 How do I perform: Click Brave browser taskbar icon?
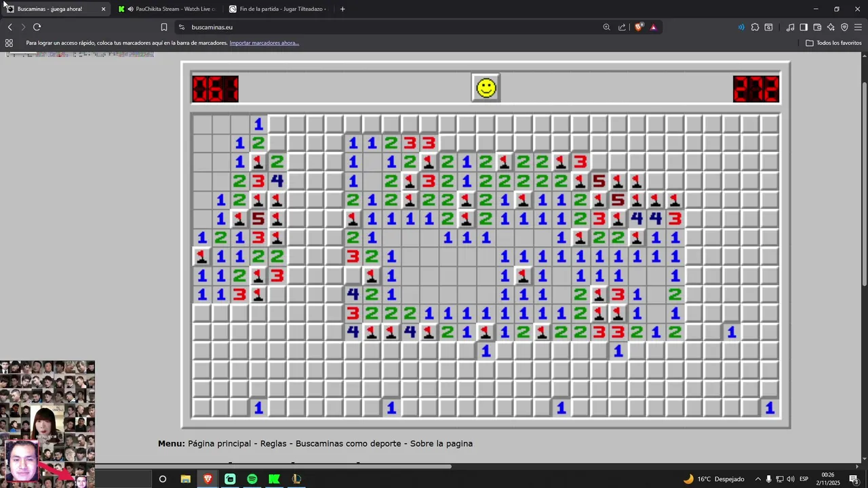coord(208,479)
